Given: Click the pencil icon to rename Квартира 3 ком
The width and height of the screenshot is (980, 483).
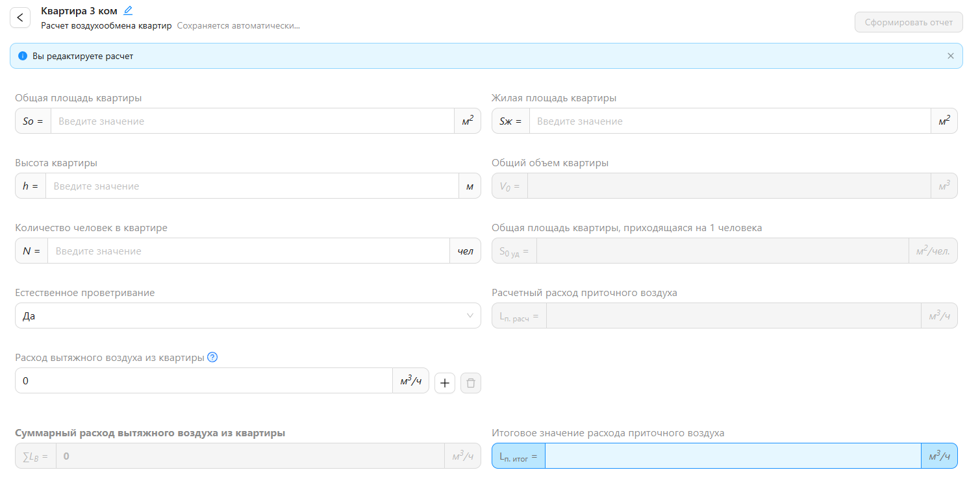Looking at the screenshot, I should tap(128, 10).
